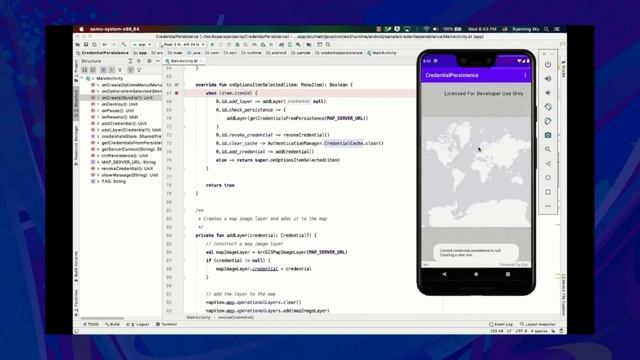Toggle the breakpoint on line 67
The image size is (640, 360).
click(177, 93)
